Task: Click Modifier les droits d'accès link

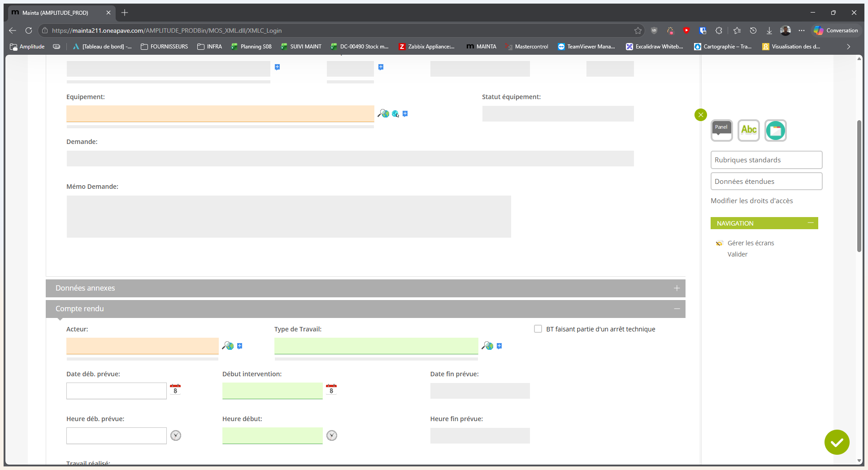Action: [x=751, y=201]
